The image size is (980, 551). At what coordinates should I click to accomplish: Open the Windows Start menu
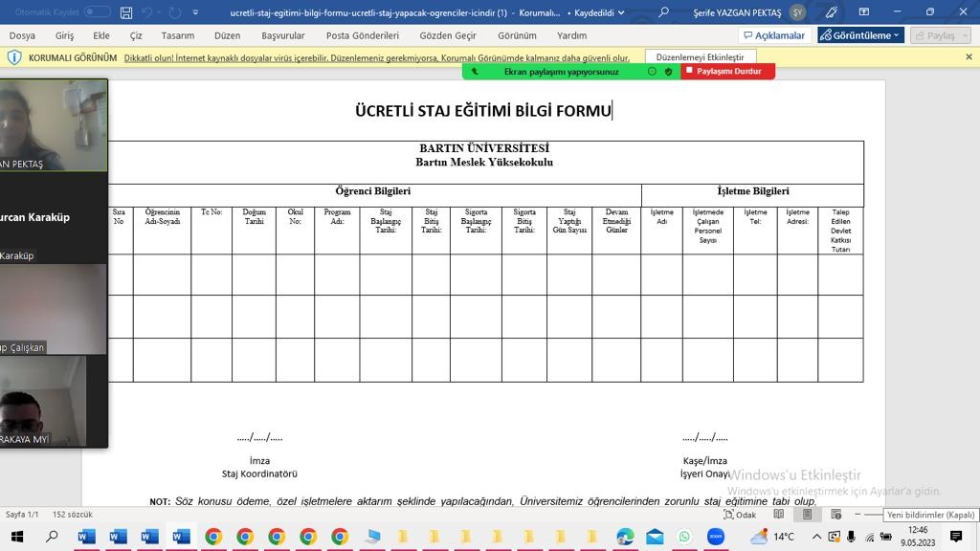17,537
